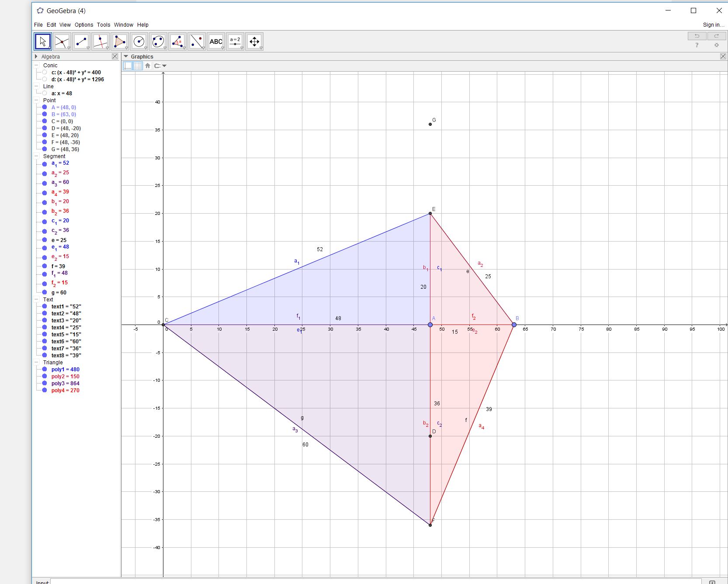Screen dimensions: 728x584
Task: Toggle the grid display in Graphics view
Action: [x=137, y=66]
